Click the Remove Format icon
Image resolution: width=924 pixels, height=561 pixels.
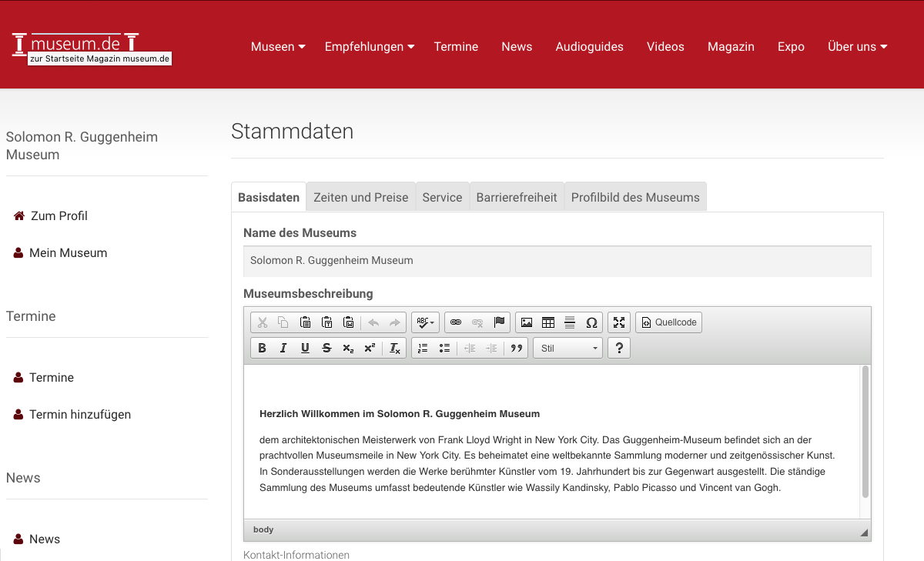click(x=394, y=349)
